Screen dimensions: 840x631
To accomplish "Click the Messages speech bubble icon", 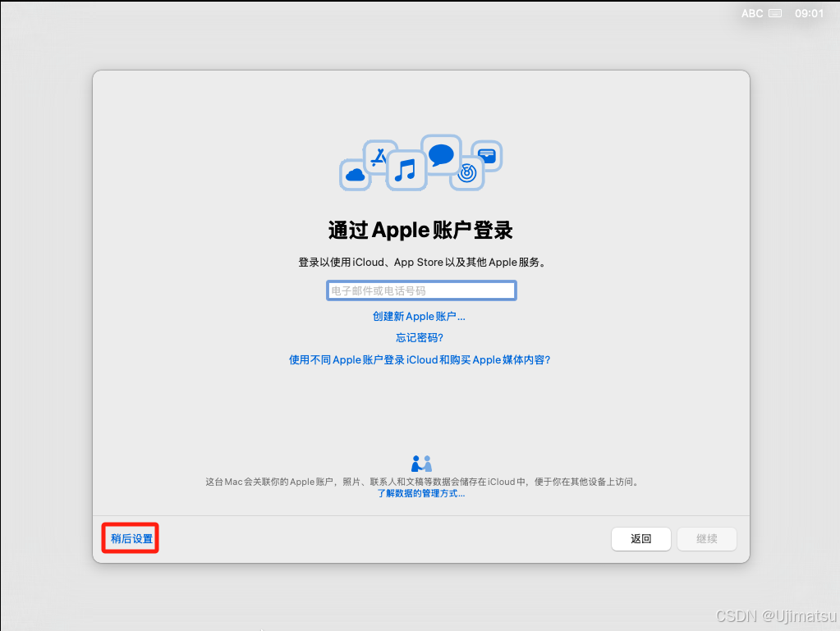I will point(442,154).
